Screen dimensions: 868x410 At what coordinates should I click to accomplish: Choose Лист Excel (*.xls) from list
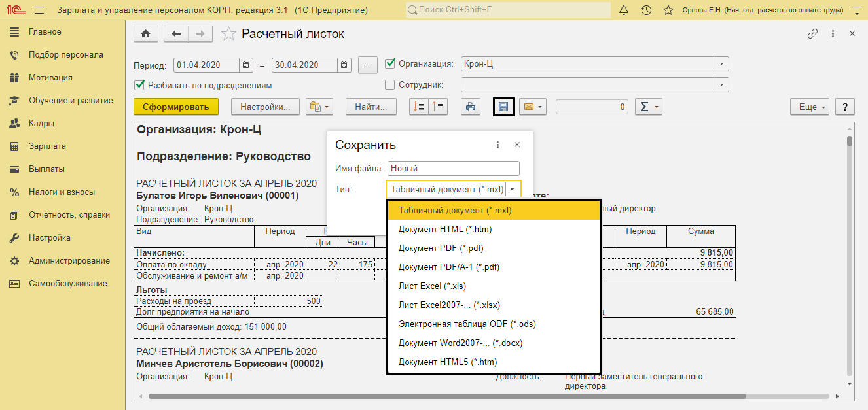432,286
